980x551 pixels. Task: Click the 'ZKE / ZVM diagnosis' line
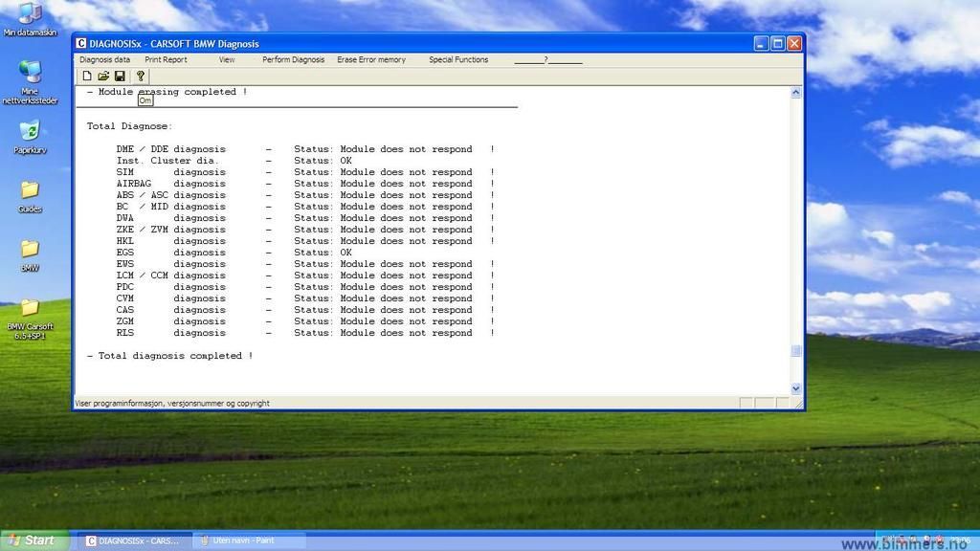click(x=305, y=230)
